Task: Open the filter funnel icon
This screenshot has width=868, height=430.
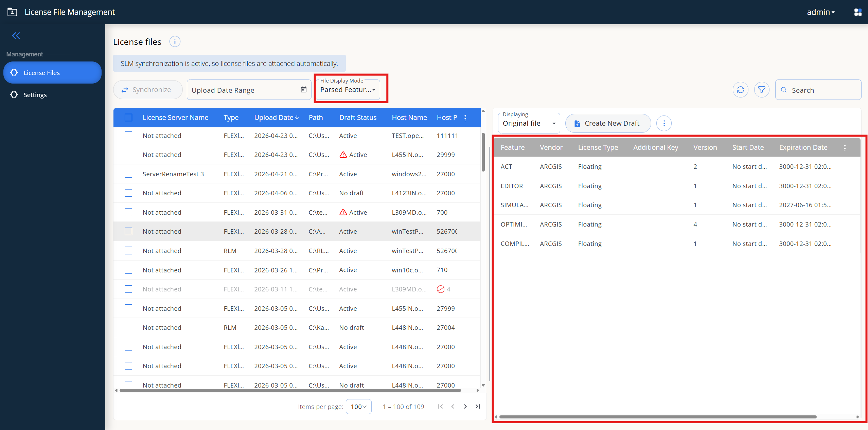Action: [x=762, y=90]
